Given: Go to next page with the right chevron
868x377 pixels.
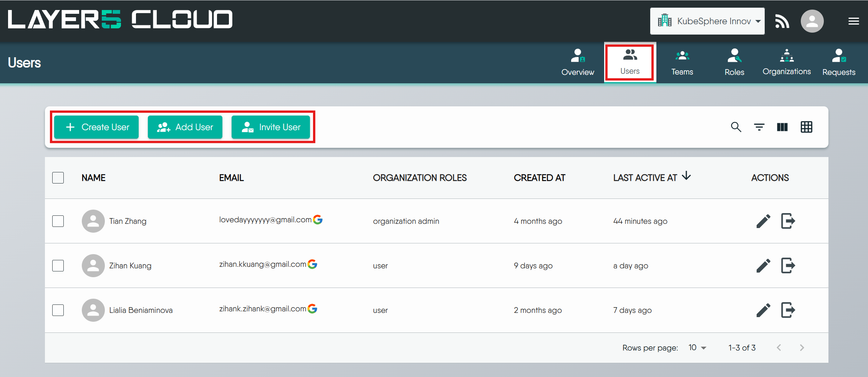Looking at the screenshot, I should click(x=802, y=347).
